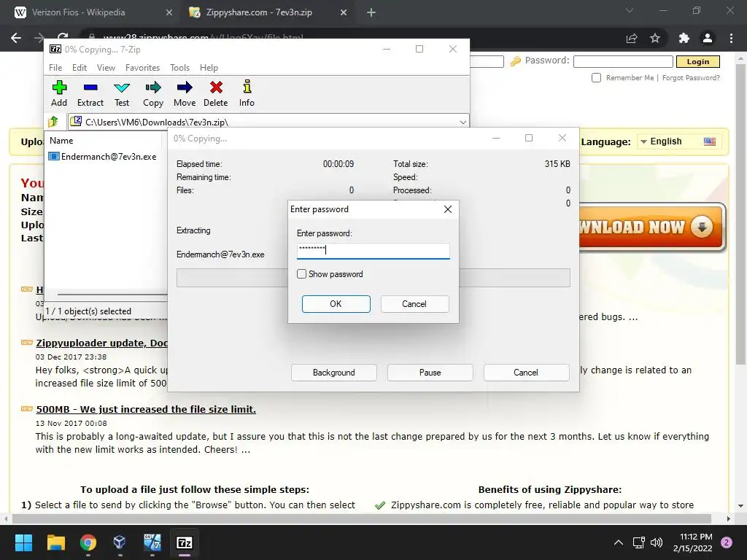Close the Zippyshare.com tab
This screenshot has width=747, height=560.
click(344, 12)
